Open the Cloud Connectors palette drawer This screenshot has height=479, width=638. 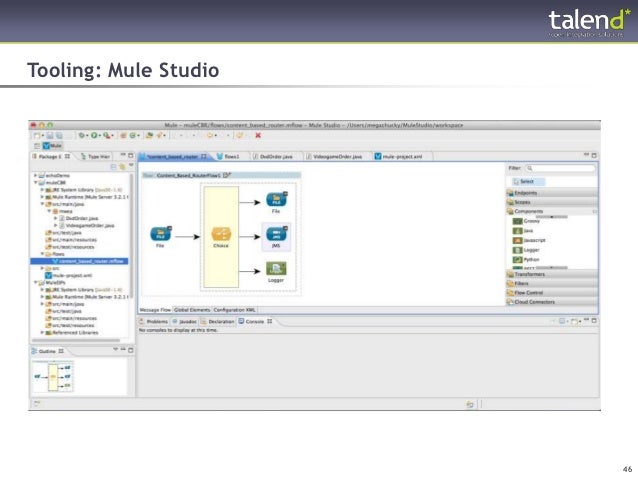tap(552, 302)
